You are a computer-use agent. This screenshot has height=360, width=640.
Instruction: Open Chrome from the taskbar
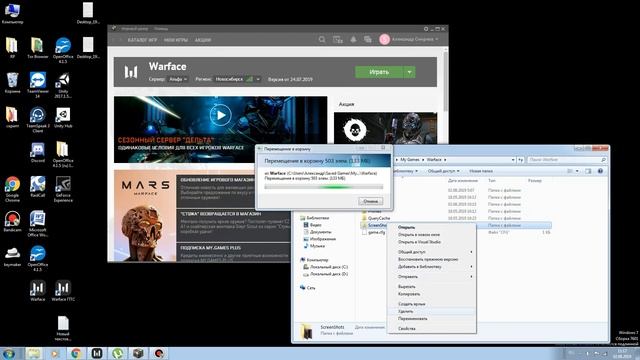(x=76, y=353)
